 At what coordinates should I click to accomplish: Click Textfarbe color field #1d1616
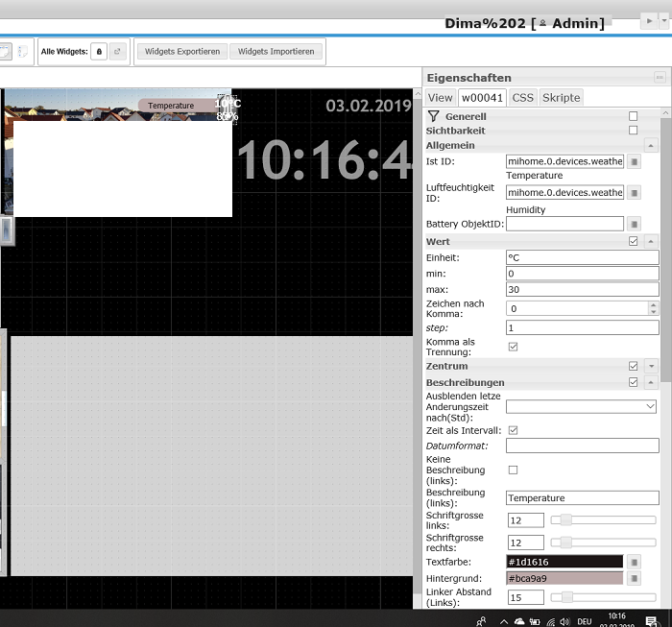pyautogui.click(x=564, y=562)
